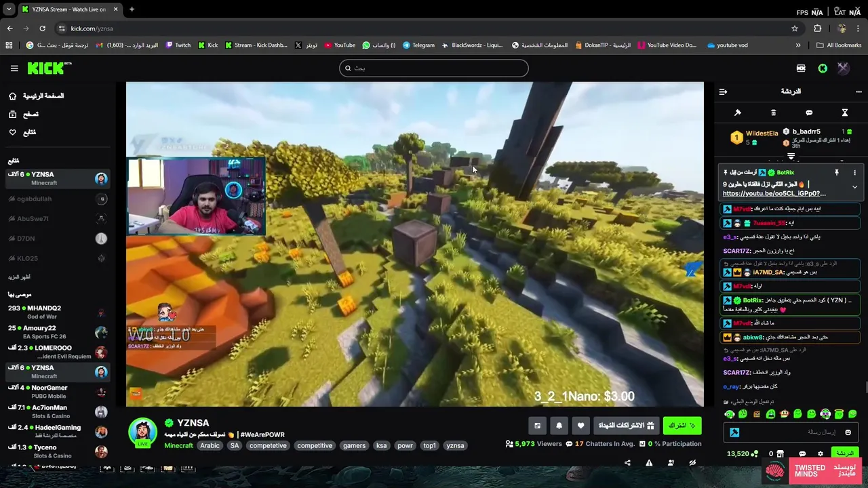
Task: Open All Bookmarks folder
Action: click(839, 45)
